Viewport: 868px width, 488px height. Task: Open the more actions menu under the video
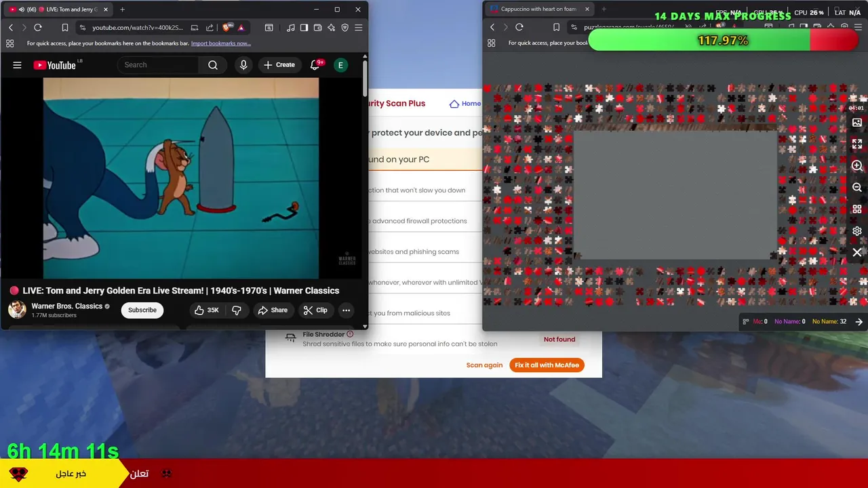pyautogui.click(x=346, y=310)
